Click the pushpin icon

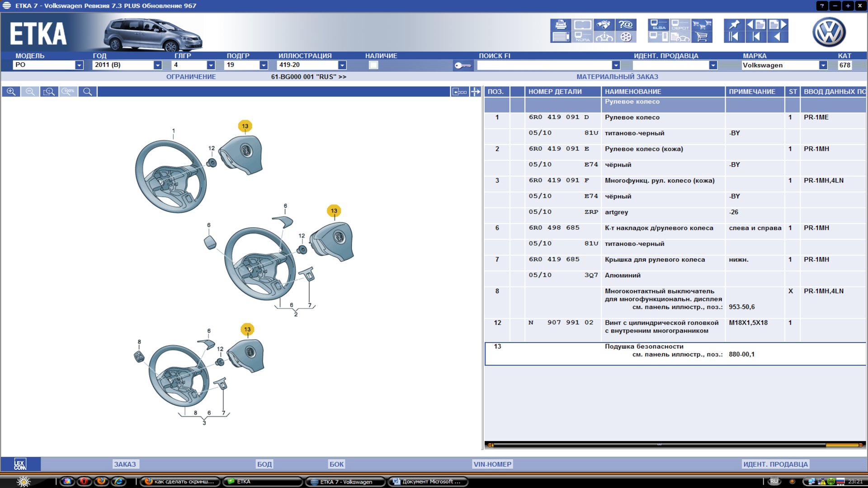pyautogui.click(x=733, y=24)
